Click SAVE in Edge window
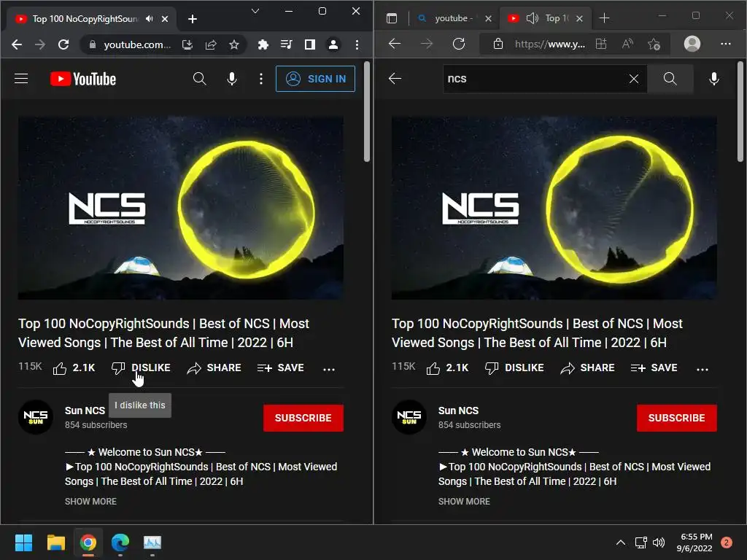 tap(654, 367)
